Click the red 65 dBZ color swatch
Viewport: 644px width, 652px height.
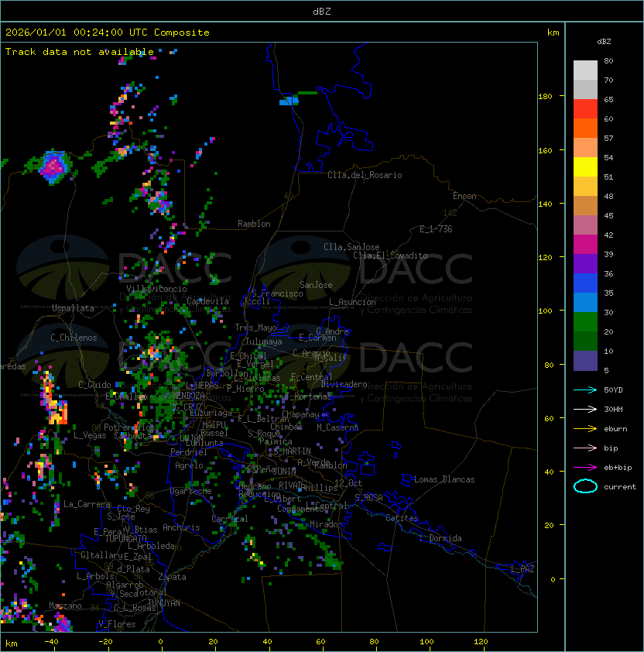[x=585, y=108]
